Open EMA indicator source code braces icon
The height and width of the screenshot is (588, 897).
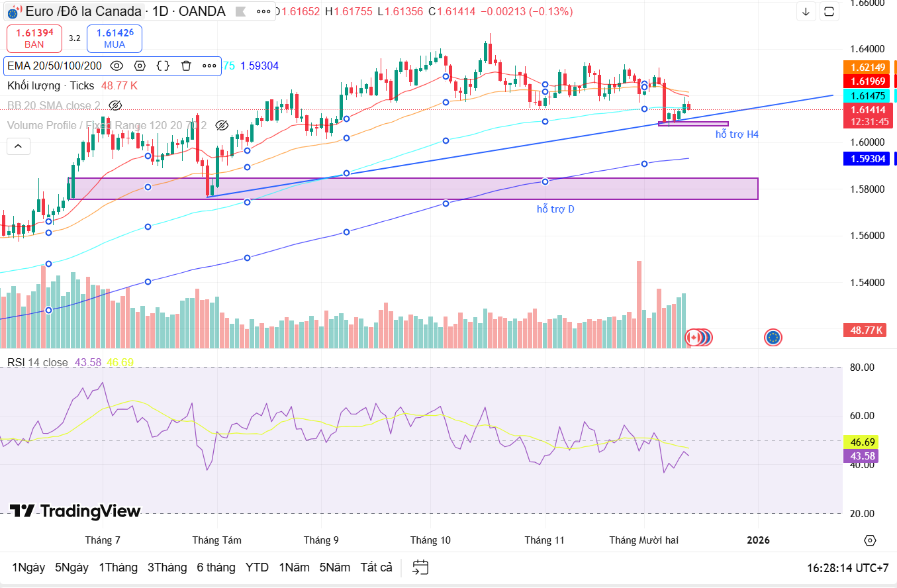(x=163, y=66)
